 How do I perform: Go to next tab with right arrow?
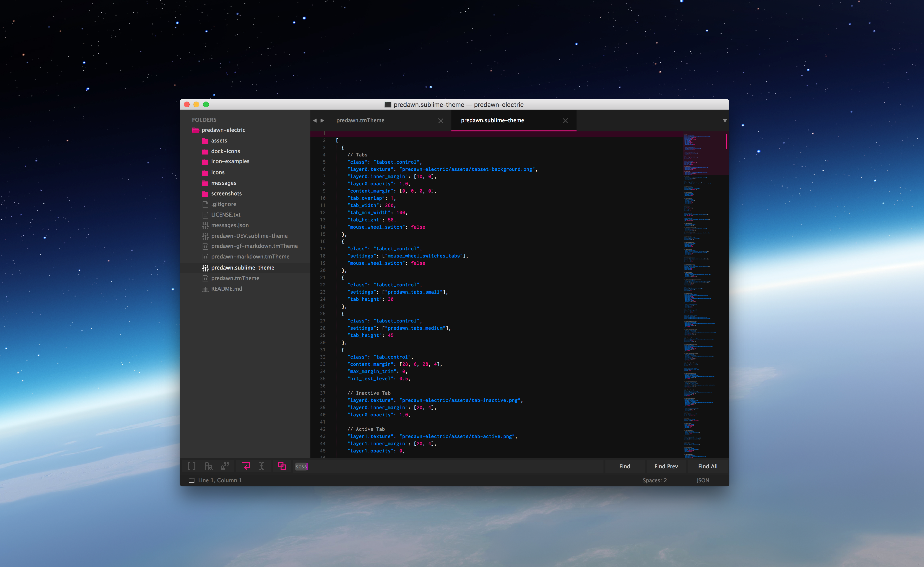(322, 120)
